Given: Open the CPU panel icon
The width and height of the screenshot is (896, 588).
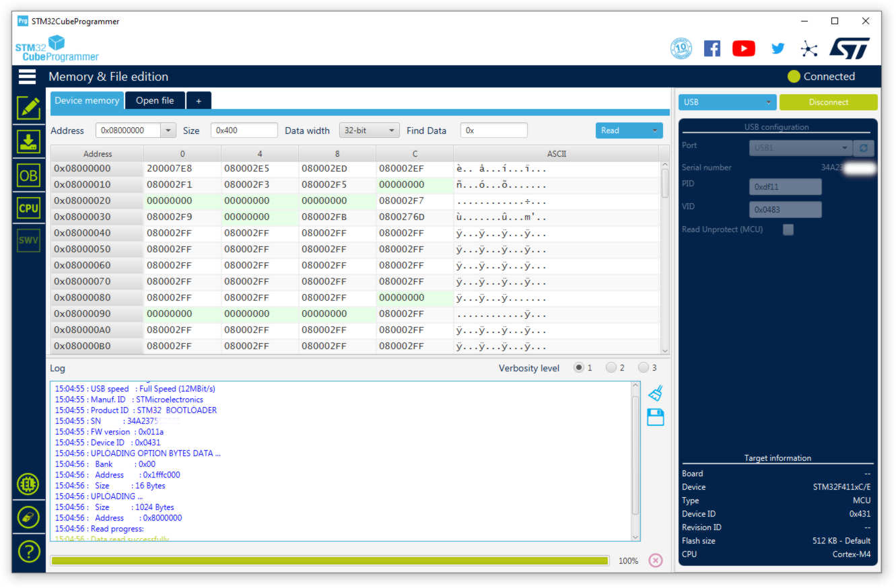Looking at the screenshot, I should point(28,208).
